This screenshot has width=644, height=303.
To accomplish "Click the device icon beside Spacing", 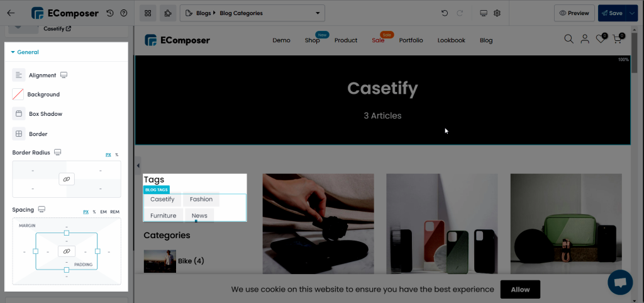I will 42,210.
